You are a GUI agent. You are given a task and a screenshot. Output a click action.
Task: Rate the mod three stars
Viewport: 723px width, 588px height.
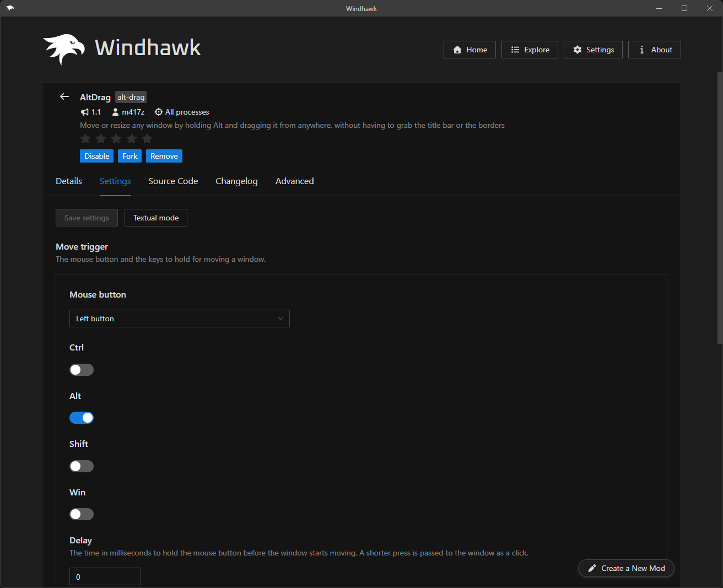point(116,138)
